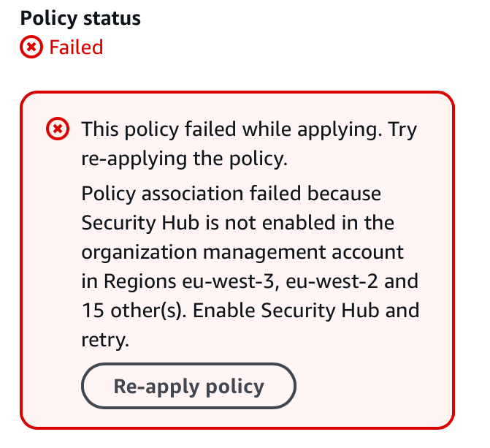
Task: Click the "organization management account" text
Action: pyautogui.click(x=242, y=252)
